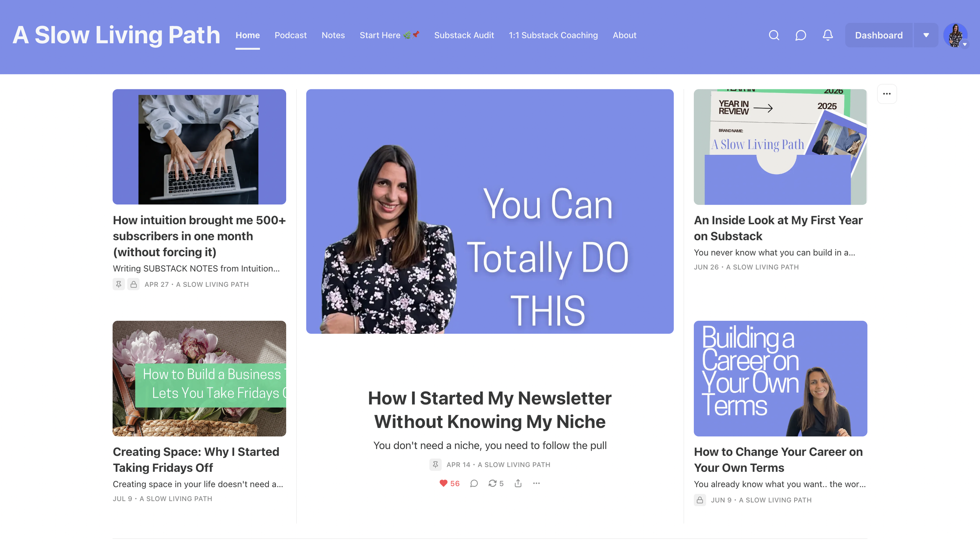980x545 pixels.
Task: Click the laptop typing thumbnail
Action: [199, 147]
